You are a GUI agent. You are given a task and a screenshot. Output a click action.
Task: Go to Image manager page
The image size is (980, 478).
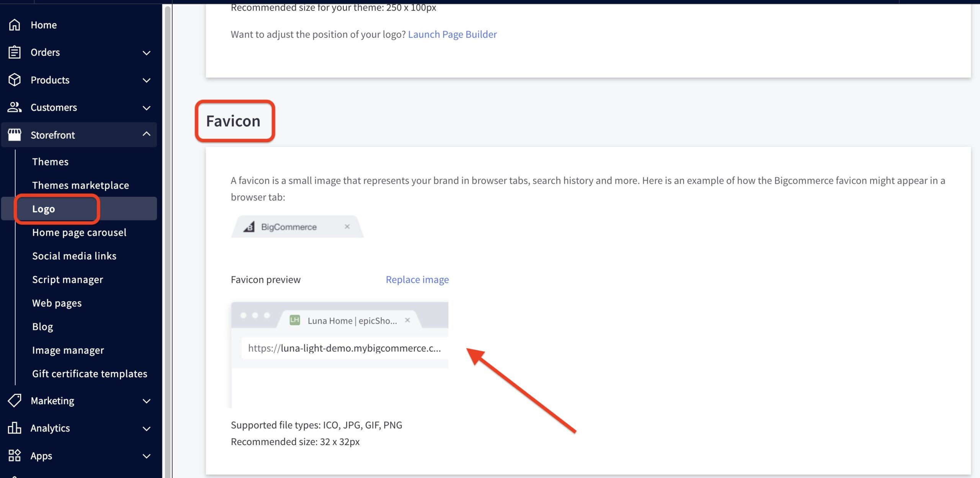click(x=68, y=351)
